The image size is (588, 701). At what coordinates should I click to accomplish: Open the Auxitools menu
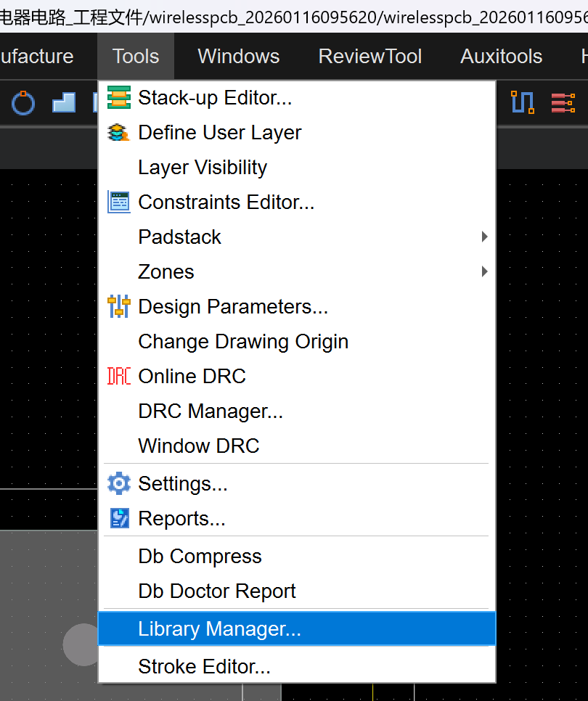(501, 57)
